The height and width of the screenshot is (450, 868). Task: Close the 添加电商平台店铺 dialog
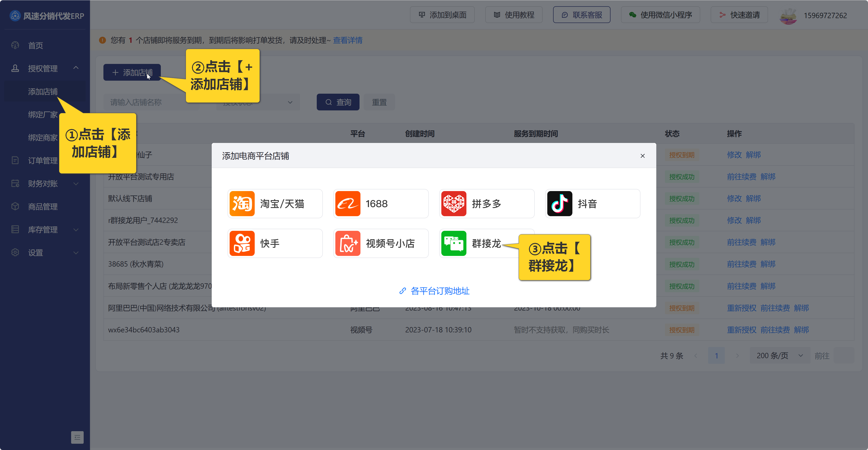click(x=642, y=156)
